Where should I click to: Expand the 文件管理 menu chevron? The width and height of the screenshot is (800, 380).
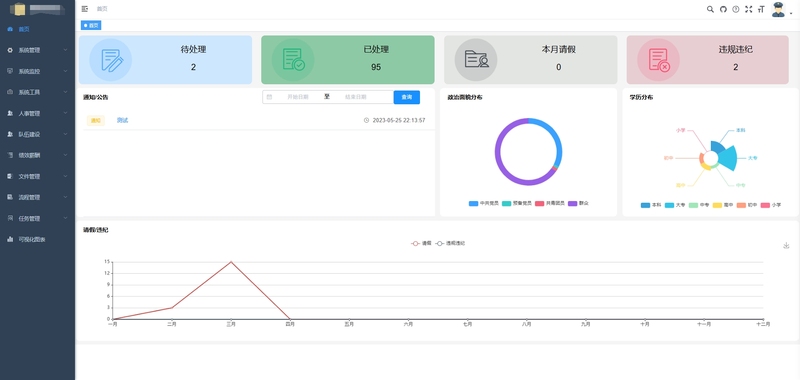point(65,176)
